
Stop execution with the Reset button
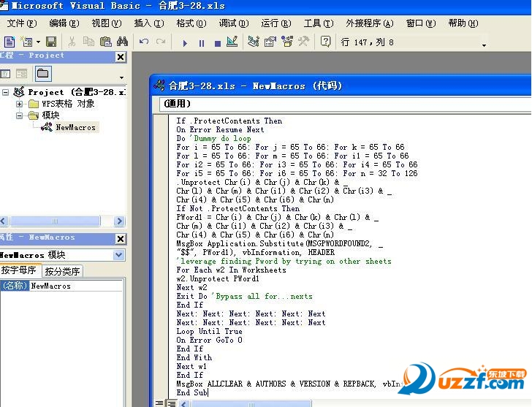pyautogui.click(x=218, y=43)
